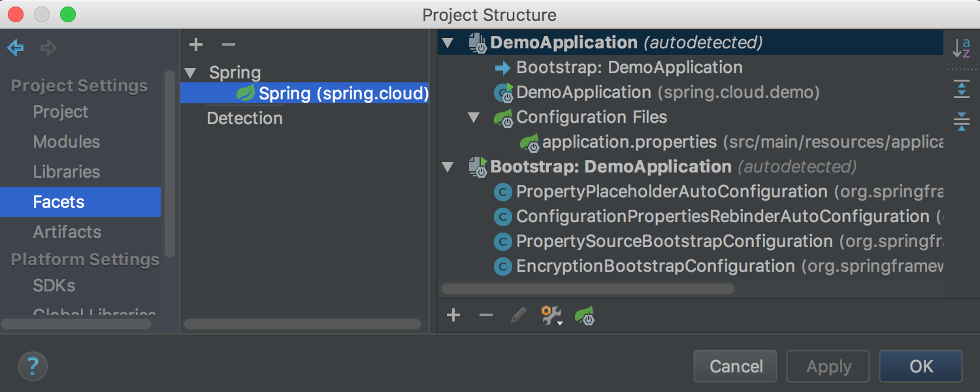Sort contexts alphabetically

tap(961, 48)
